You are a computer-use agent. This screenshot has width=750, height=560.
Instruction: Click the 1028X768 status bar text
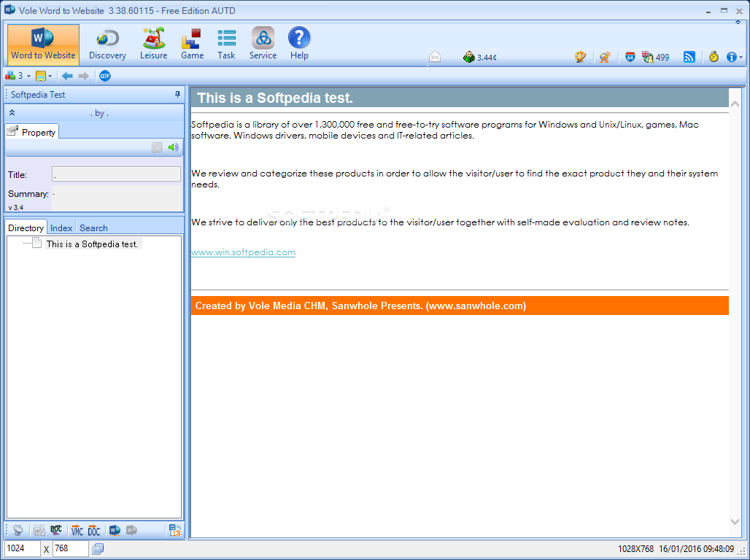(635, 548)
